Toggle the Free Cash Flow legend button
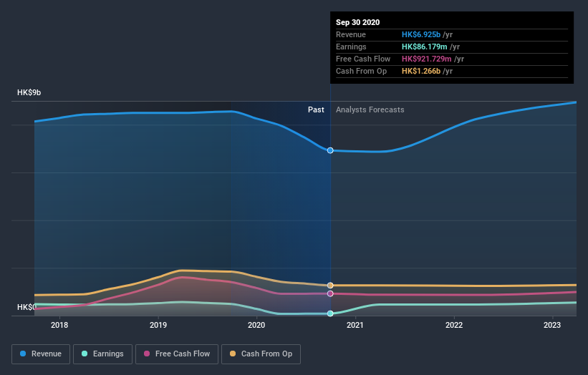 [x=177, y=354]
